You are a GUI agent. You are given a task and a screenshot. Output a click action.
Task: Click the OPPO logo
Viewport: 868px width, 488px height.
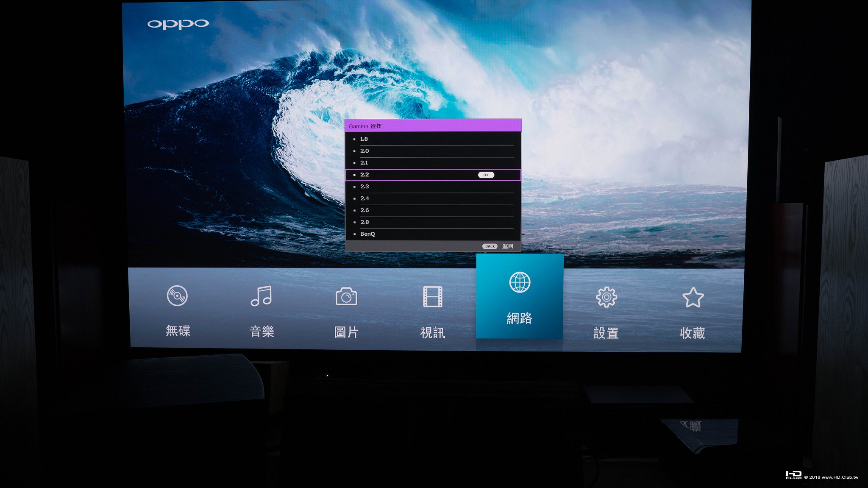tap(178, 24)
